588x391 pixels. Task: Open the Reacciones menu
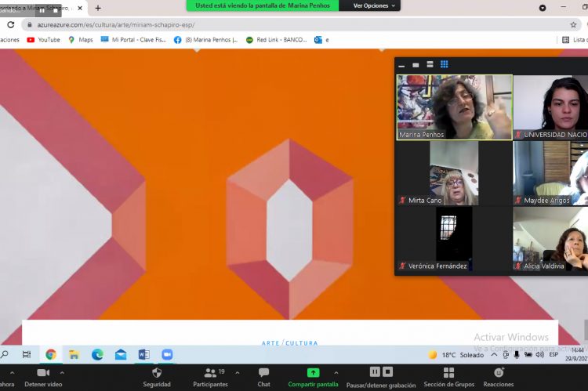(x=499, y=373)
